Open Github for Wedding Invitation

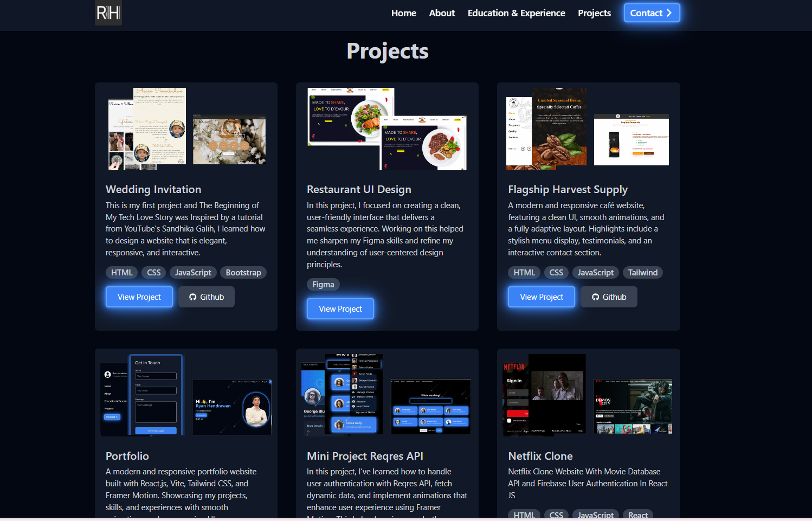[207, 297]
